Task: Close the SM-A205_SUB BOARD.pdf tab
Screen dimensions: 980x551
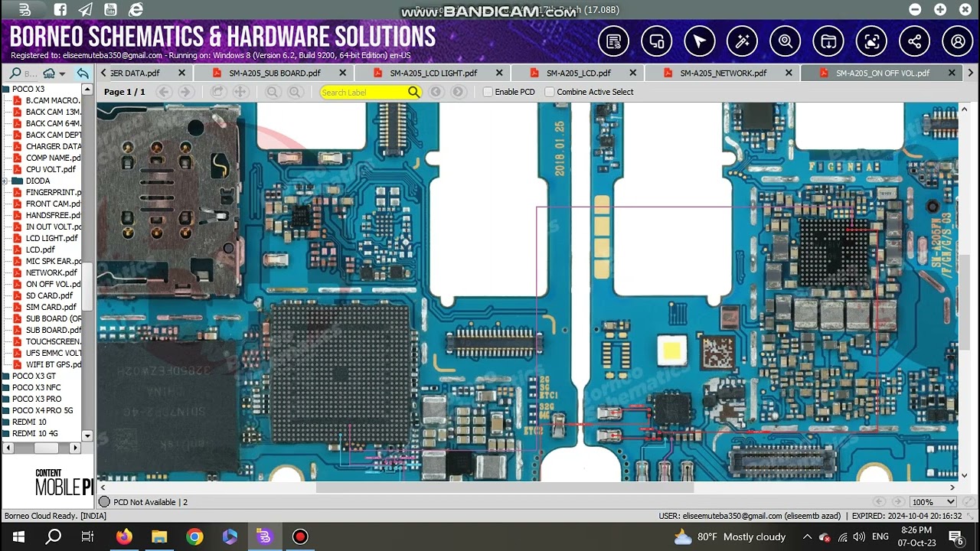Action: [x=342, y=73]
